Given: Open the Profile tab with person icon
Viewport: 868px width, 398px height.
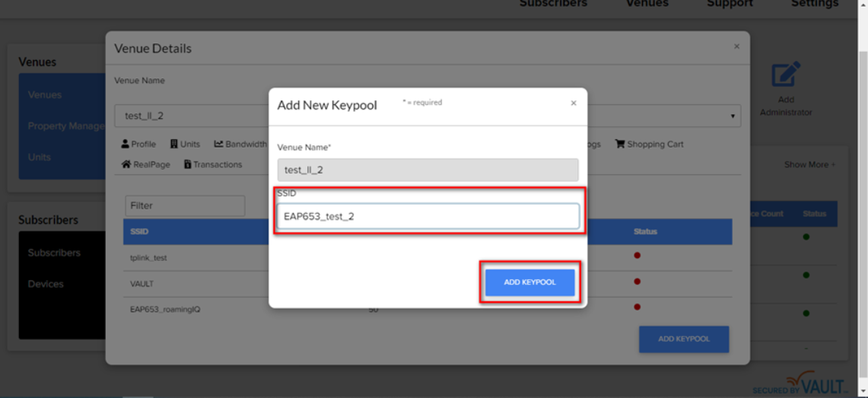Looking at the screenshot, I should [138, 144].
